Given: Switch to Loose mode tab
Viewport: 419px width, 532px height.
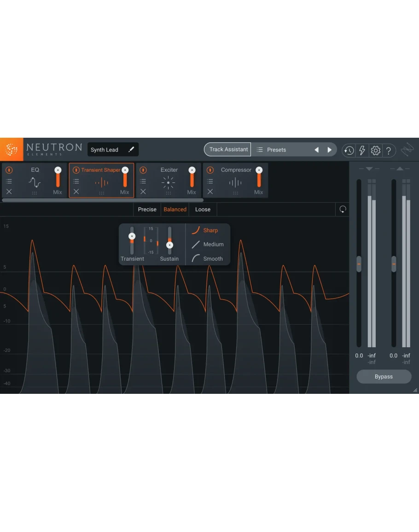Looking at the screenshot, I should [x=203, y=210].
